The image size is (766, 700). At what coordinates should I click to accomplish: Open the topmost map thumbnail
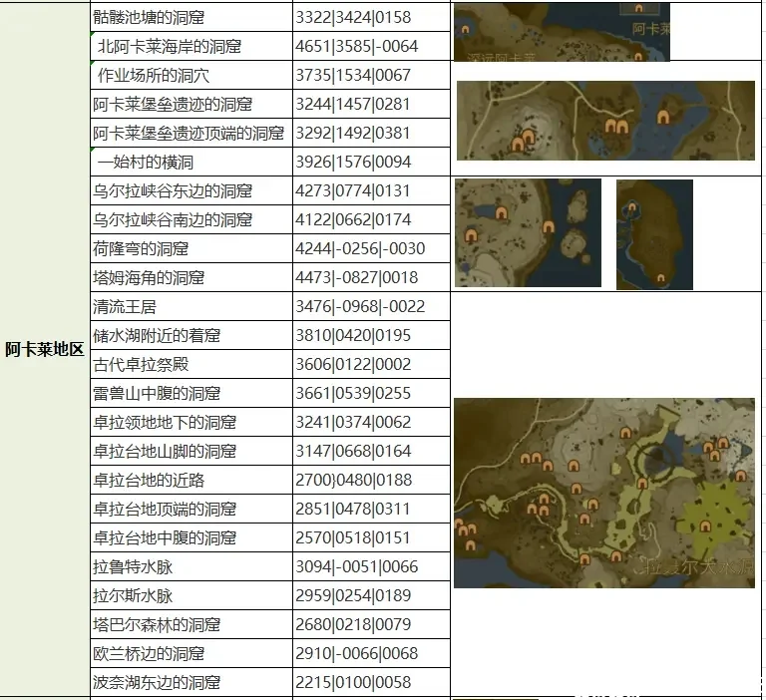562,32
